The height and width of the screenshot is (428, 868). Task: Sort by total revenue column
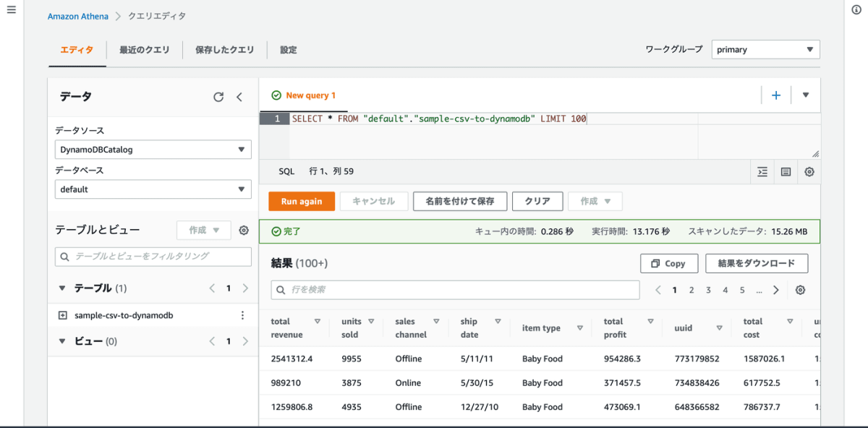coord(318,322)
